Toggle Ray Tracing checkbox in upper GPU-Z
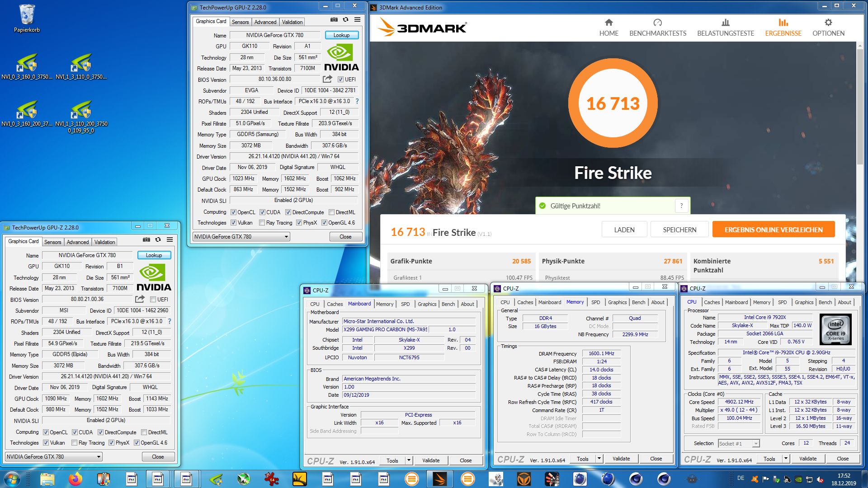 [262, 223]
